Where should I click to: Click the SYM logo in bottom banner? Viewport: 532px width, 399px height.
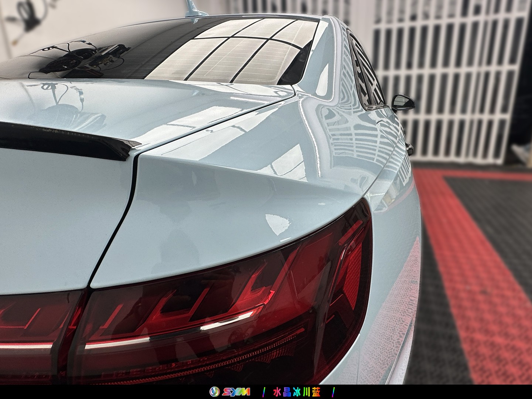tap(230, 392)
